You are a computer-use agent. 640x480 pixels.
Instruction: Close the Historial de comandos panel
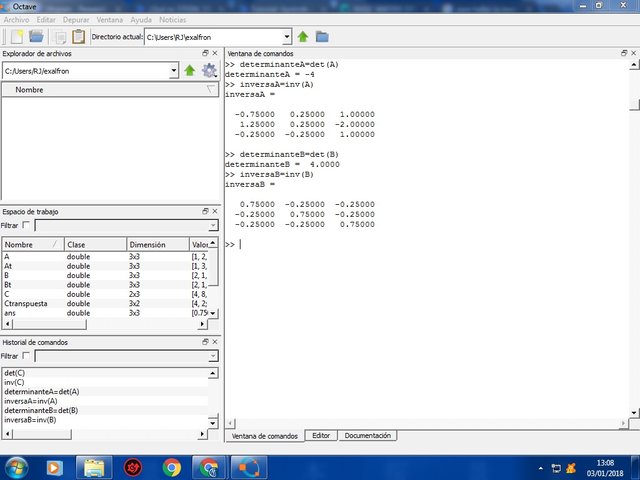tap(215, 342)
